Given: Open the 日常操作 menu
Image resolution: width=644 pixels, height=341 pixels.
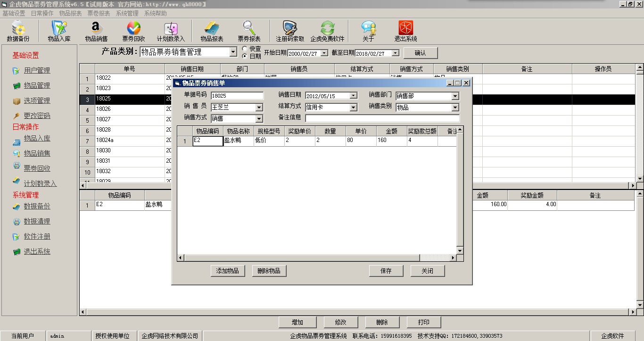Looking at the screenshot, I should click(x=42, y=13).
